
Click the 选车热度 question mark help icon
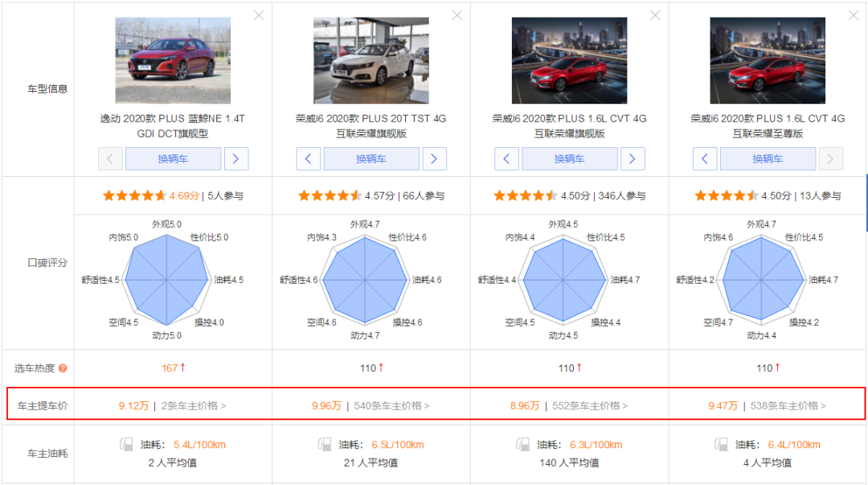point(63,368)
